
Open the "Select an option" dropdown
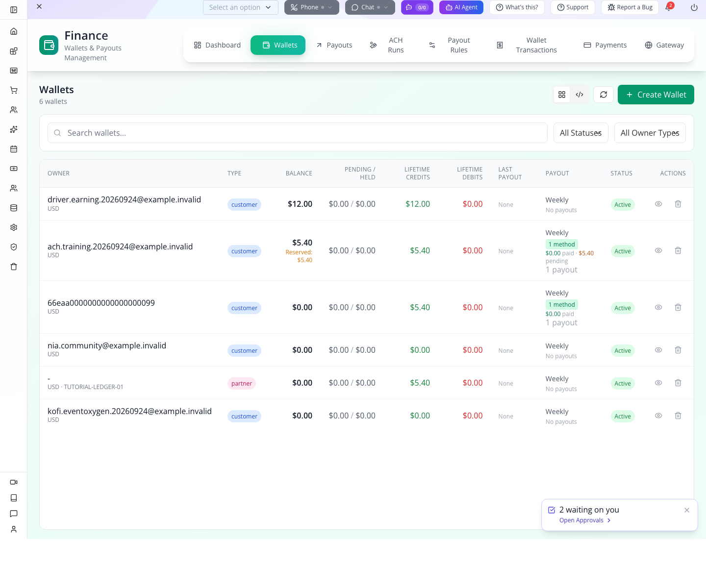[241, 7]
